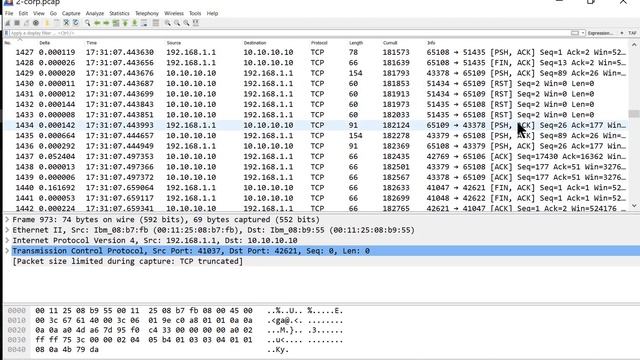Reload this capture file

coord(76,23)
